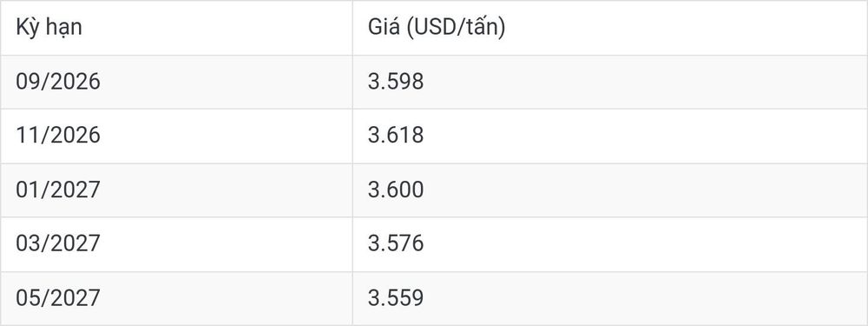Click the price value 3.600
The height and width of the screenshot is (326, 868).
(396, 190)
